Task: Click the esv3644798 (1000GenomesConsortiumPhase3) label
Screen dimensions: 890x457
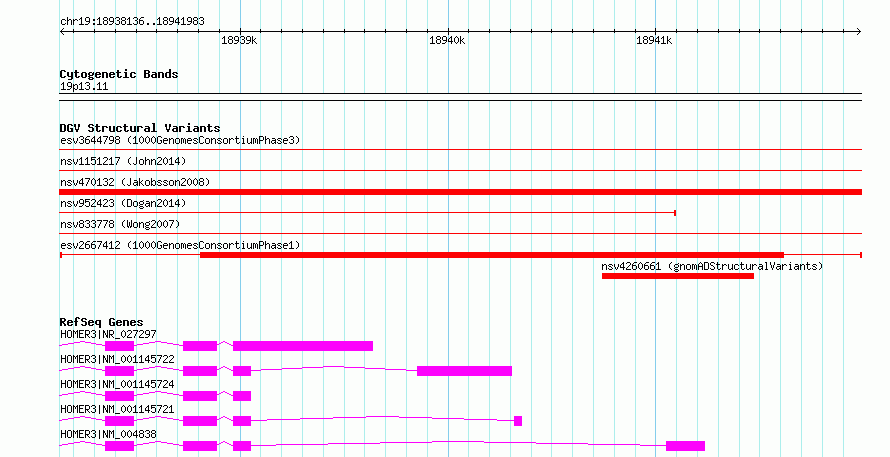Action: point(180,140)
